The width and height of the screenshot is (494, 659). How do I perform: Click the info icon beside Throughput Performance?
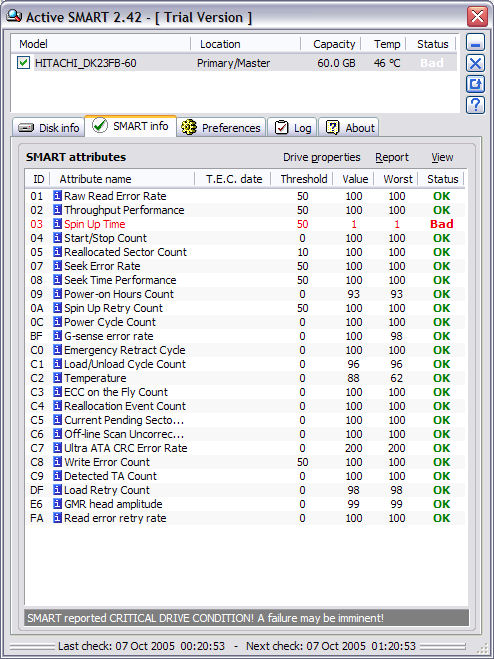(58, 210)
